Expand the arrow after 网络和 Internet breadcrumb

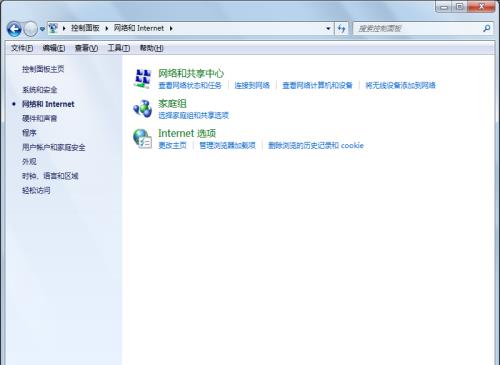click(x=171, y=28)
